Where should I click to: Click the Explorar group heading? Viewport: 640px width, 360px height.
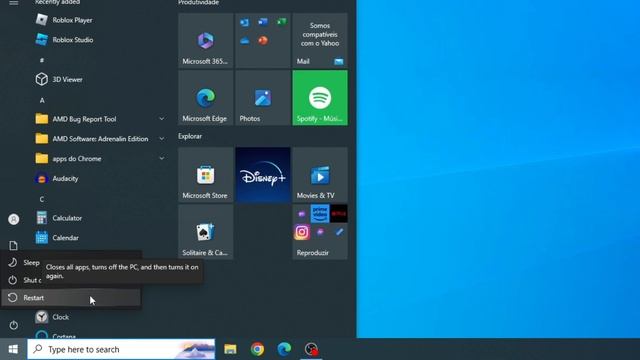coord(190,136)
